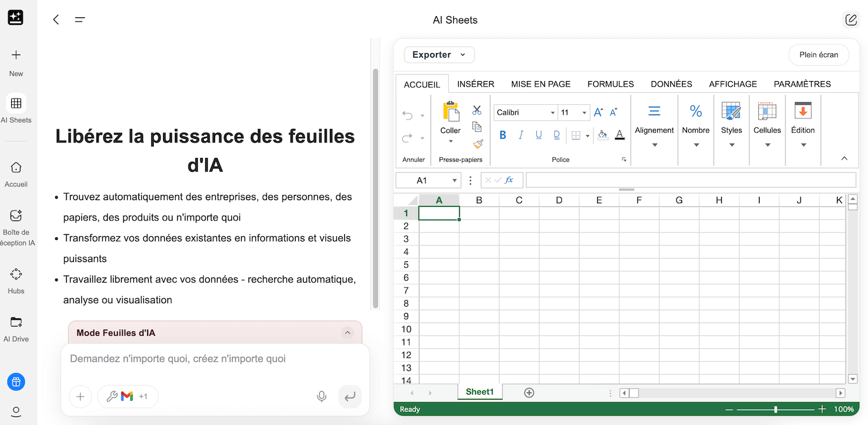Image resolution: width=868 pixels, height=425 pixels.
Task: Pick the fill color bucket
Action: 603,135
